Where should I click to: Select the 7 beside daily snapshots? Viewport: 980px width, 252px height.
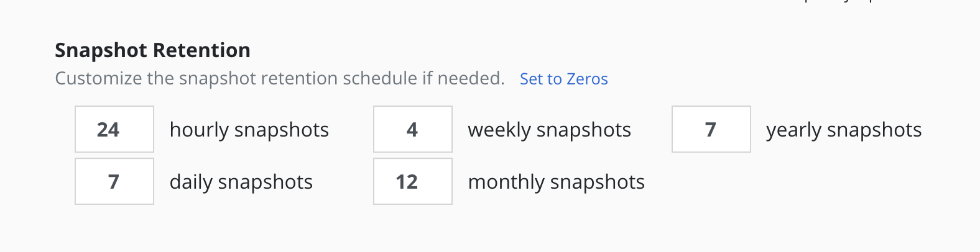coord(114,181)
